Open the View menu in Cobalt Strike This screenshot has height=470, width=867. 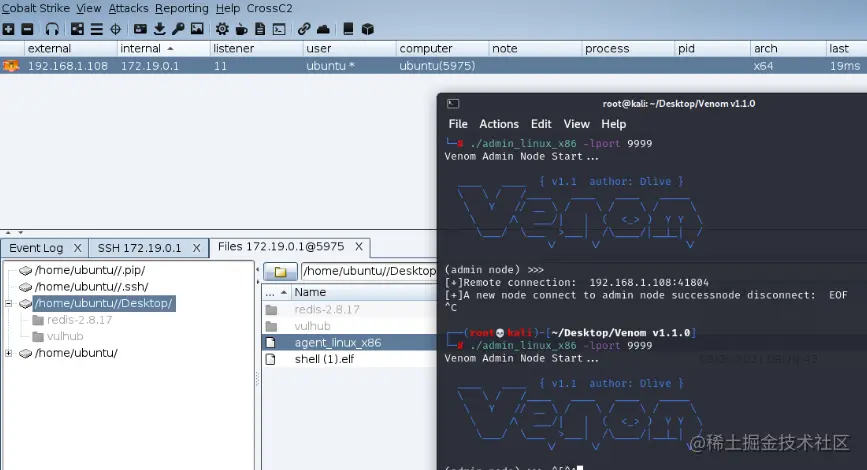click(88, 8)
